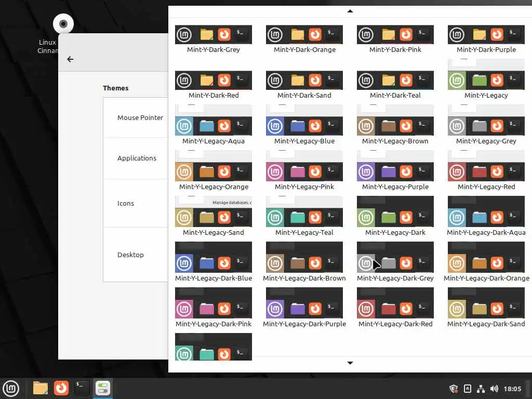
Task: Apply the Mint-Y-Legacy-Dark-Blue theme
Action: coord(214,257)
